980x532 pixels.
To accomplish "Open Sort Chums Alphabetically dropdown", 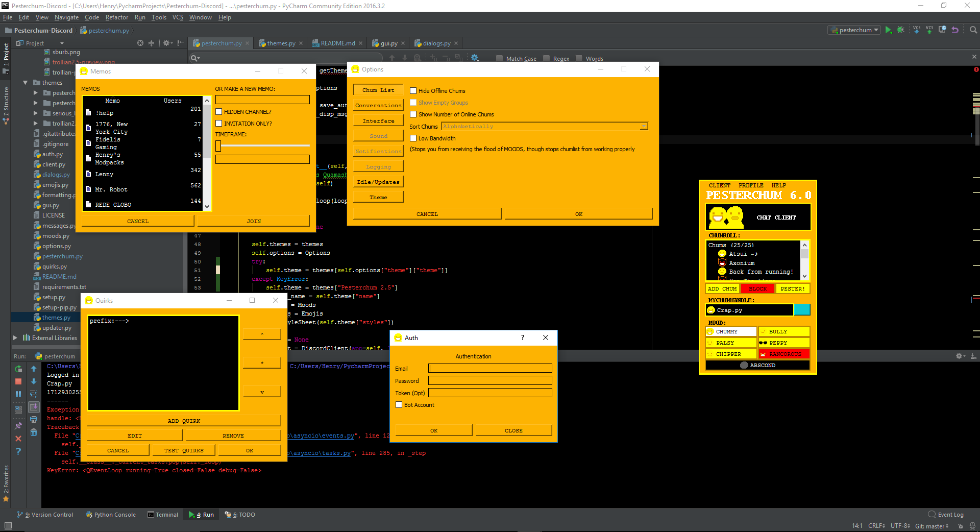I will coord(545,126).
